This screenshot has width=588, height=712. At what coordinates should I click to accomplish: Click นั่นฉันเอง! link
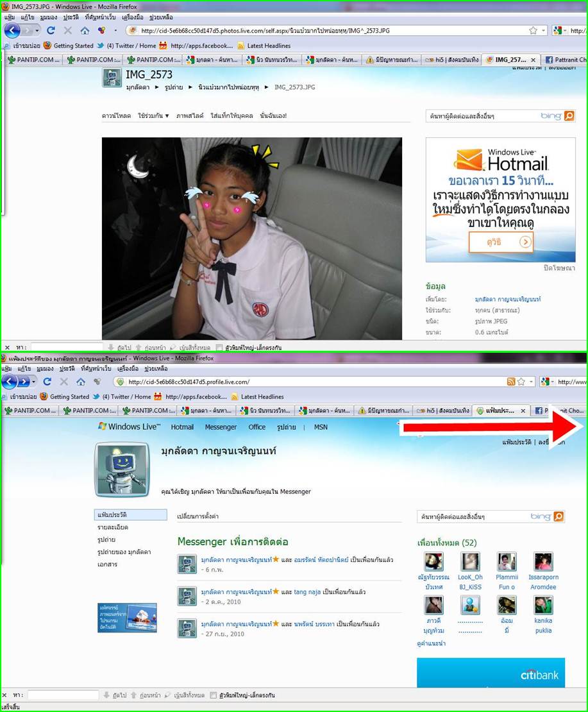(x=273, y=116)
